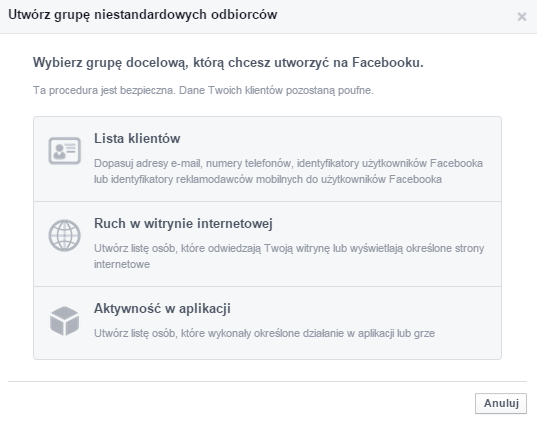
Task: Click the cube icon for app activity
Action: click(64, 321)
